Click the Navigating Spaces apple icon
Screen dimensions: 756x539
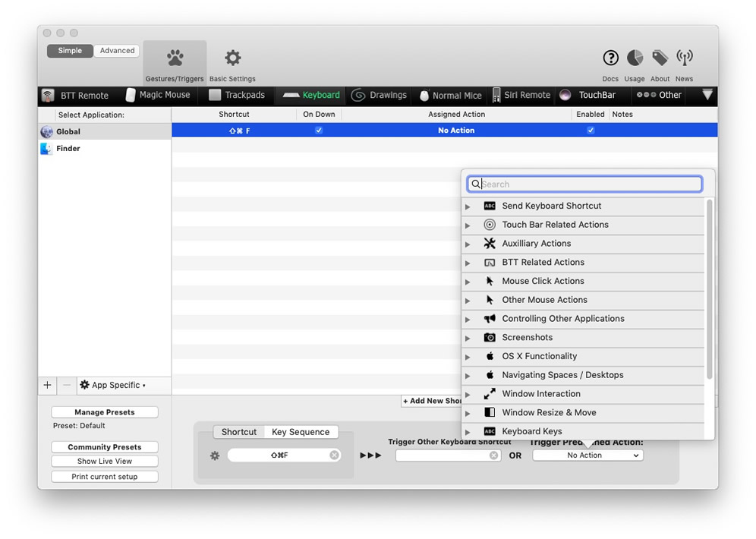point(490,374)
